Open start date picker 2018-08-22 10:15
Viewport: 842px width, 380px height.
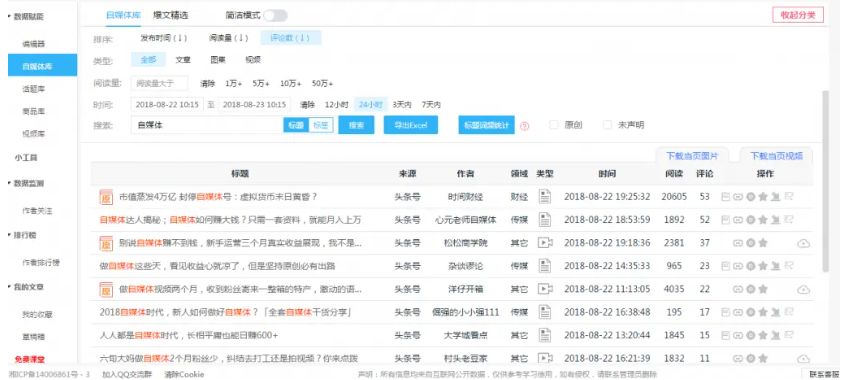pos(167,105)
